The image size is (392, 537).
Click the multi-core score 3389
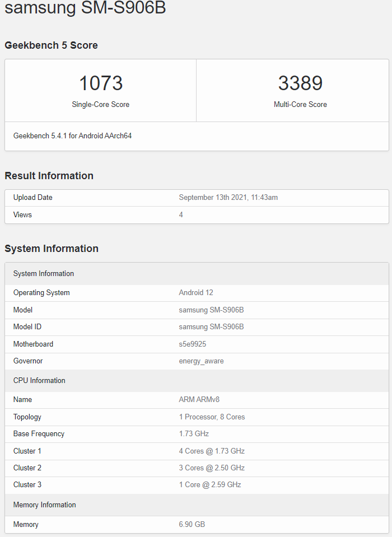[x=300, y=83]
